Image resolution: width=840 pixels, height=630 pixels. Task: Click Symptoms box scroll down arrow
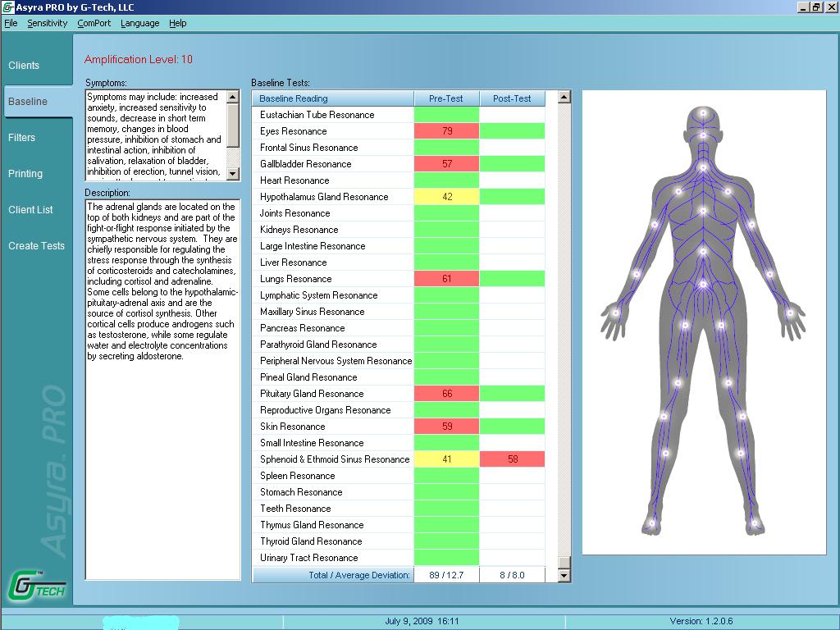pyautogui.click(x=233, y=174)
